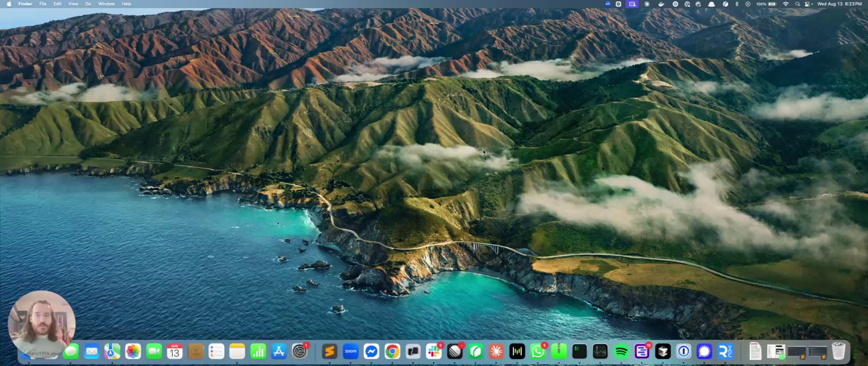Launch the VNC viewer app in the Dock
868x366 pixels.
(x=725, y=351)
